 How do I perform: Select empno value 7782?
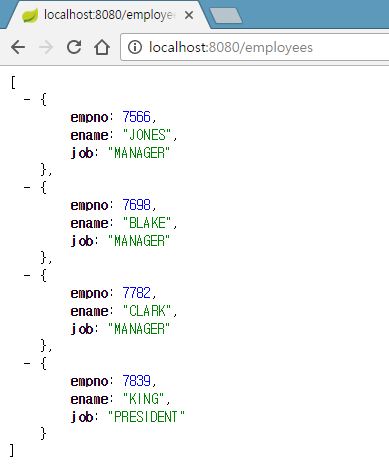(137, 293)
